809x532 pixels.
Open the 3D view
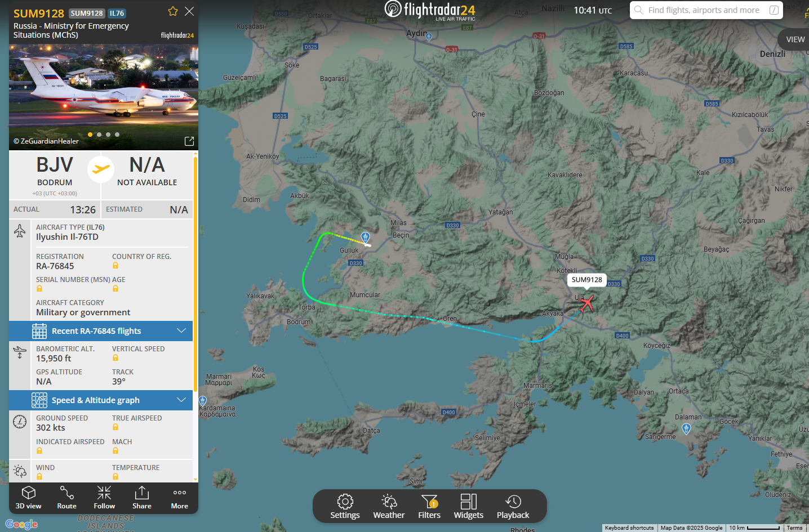pyautogui.click(x=28, y=498)
